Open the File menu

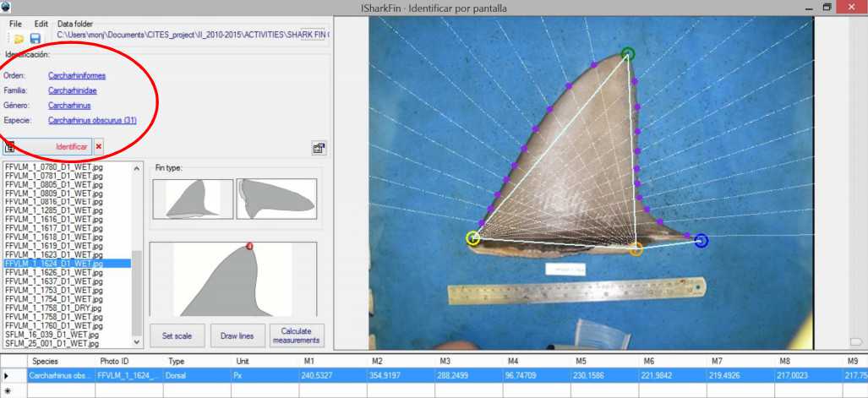[x=15, y=24]
